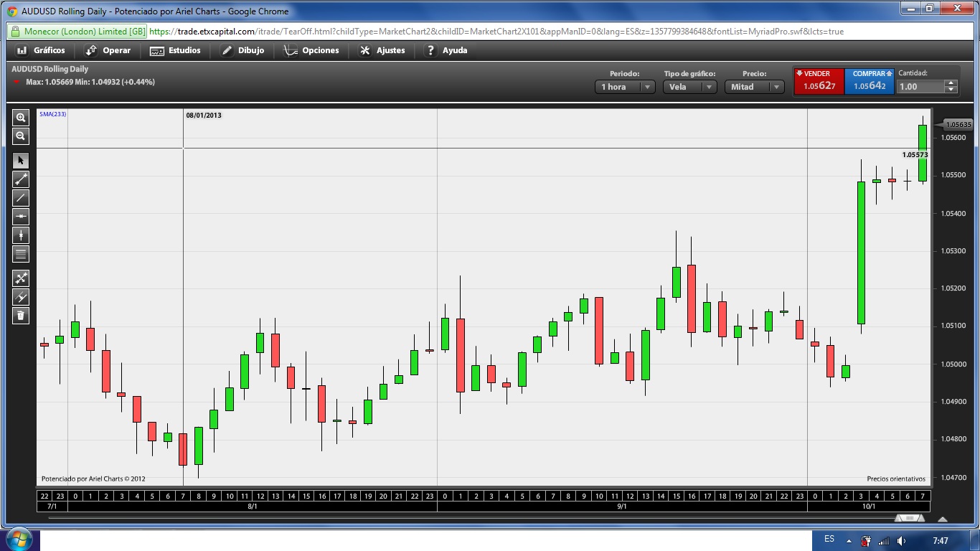This screenshot has width=980, height=551.
Task: Open the Dibujo menu
Action: click(242, 50)
